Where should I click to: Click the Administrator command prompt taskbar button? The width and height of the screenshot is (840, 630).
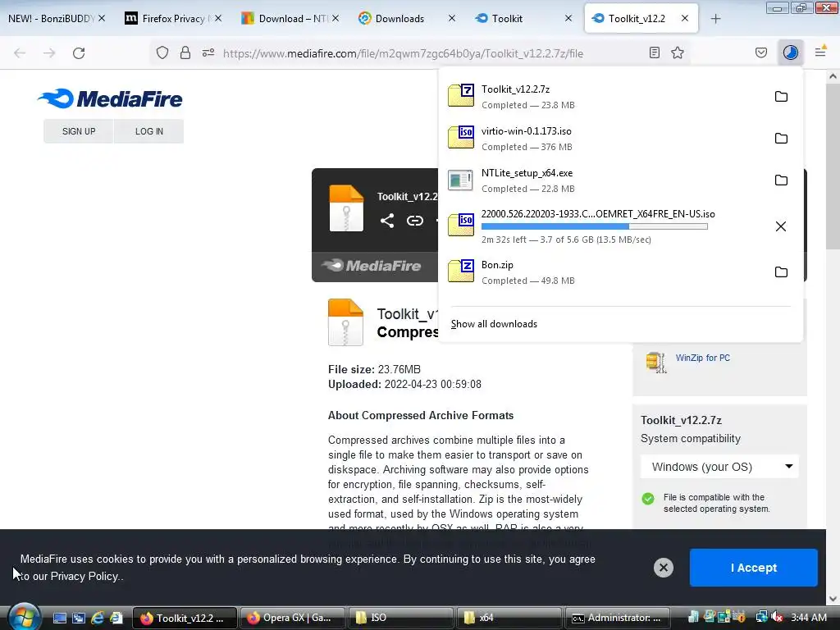click(x=617, y=618)
